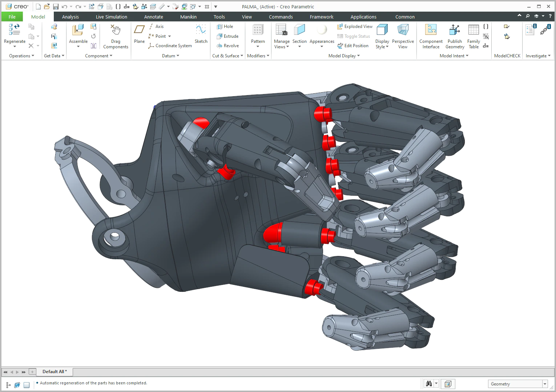Open the File menu
Screen dimensions: 556x392
pyautogui.click(x=12, y=17)
